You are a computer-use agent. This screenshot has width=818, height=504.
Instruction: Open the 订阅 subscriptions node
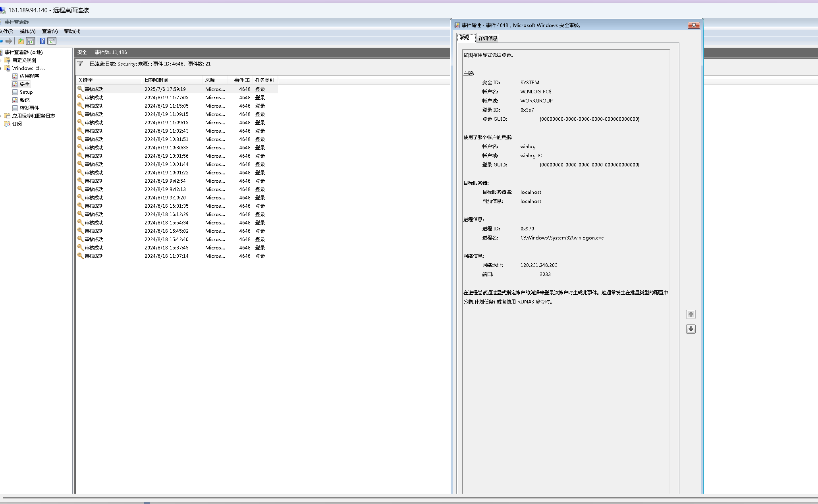[x=17, y=124]
